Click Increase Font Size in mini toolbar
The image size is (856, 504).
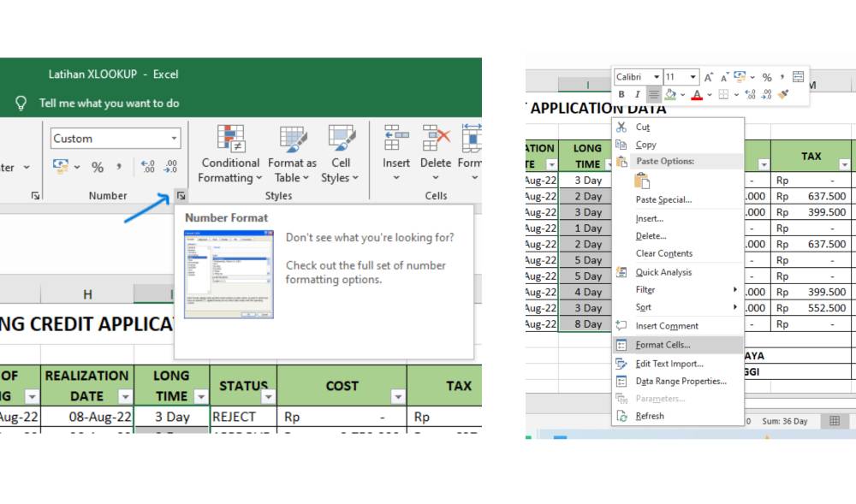[708, 78]
